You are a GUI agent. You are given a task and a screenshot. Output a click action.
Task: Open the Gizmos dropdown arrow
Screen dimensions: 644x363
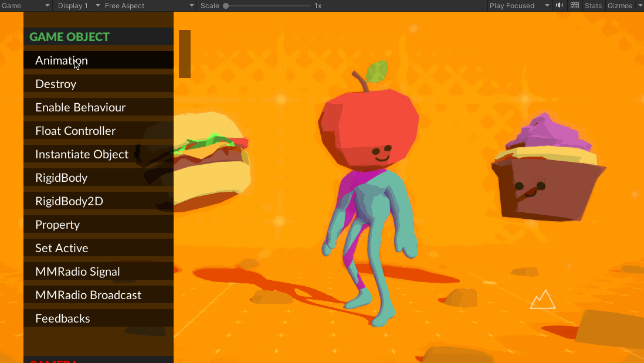pos(640,5)
